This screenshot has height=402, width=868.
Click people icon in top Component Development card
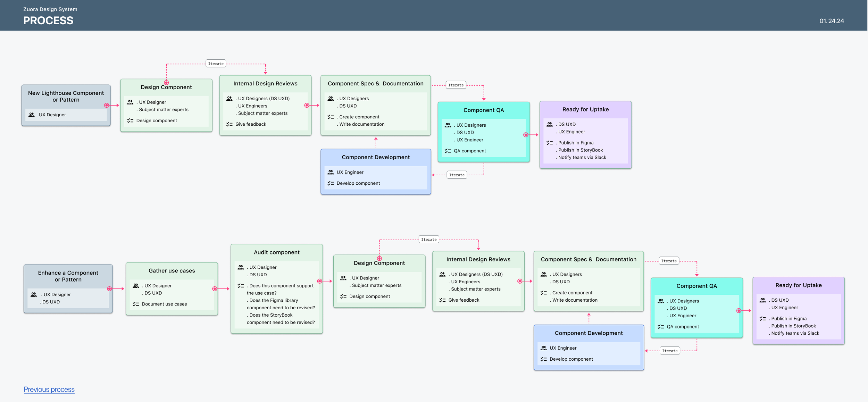point(331,172)
